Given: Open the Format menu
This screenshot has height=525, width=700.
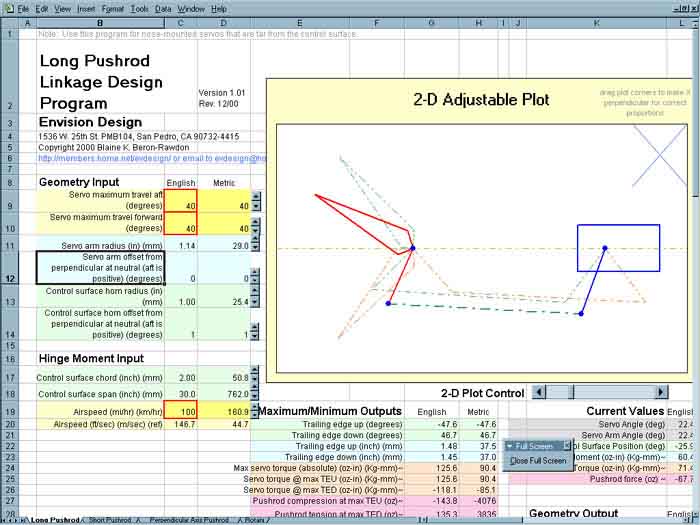Looking at the screenshot, I should pos(113,7).
